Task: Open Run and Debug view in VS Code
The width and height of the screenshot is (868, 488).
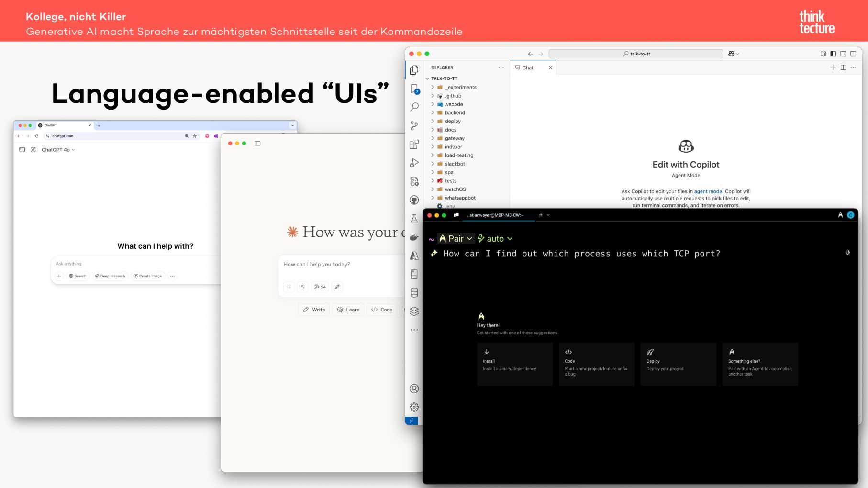Action: coord(414,163)
